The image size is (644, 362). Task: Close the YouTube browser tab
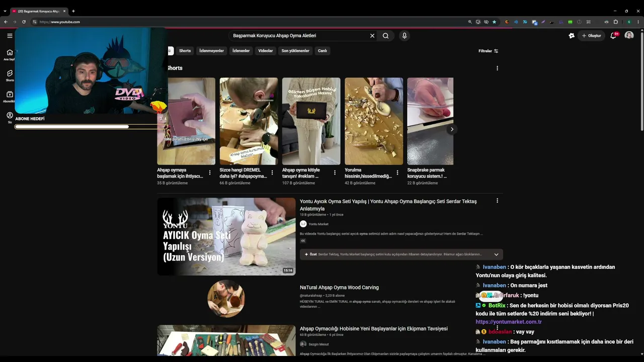coord(64,11)
